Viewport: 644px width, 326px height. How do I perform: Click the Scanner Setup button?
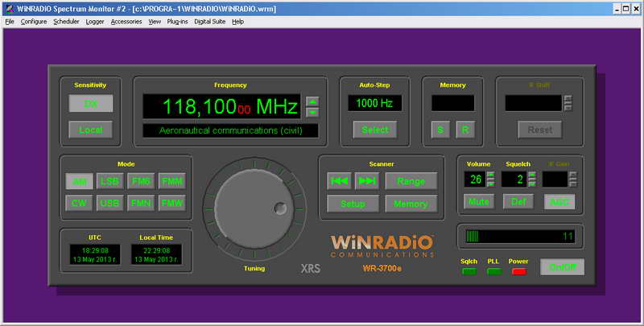[x=353, y=204]
